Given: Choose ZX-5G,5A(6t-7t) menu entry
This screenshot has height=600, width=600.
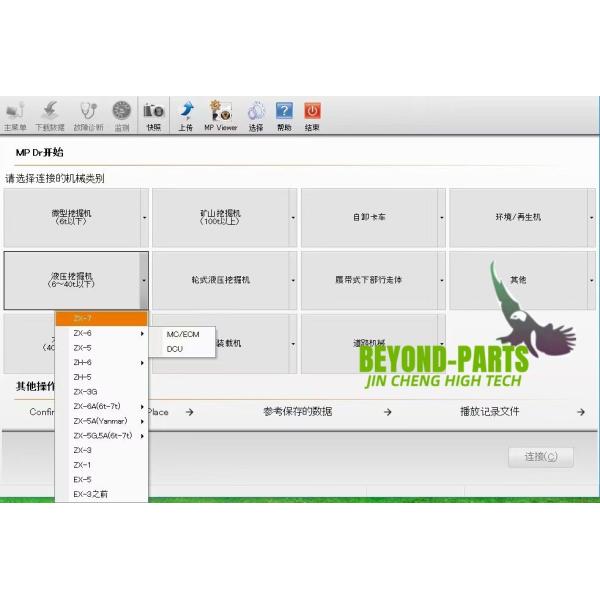Looking at the screenshot, I should click(x=101, y=436).
